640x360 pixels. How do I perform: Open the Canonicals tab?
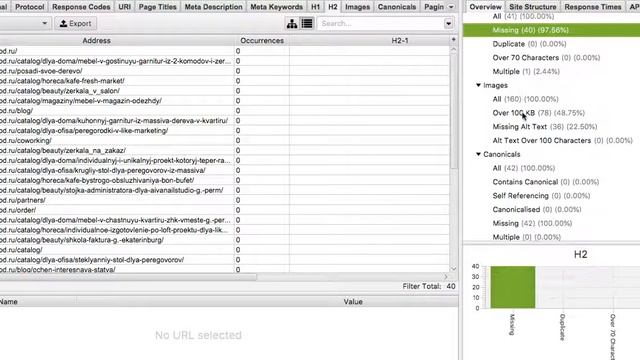coord(397,7)
